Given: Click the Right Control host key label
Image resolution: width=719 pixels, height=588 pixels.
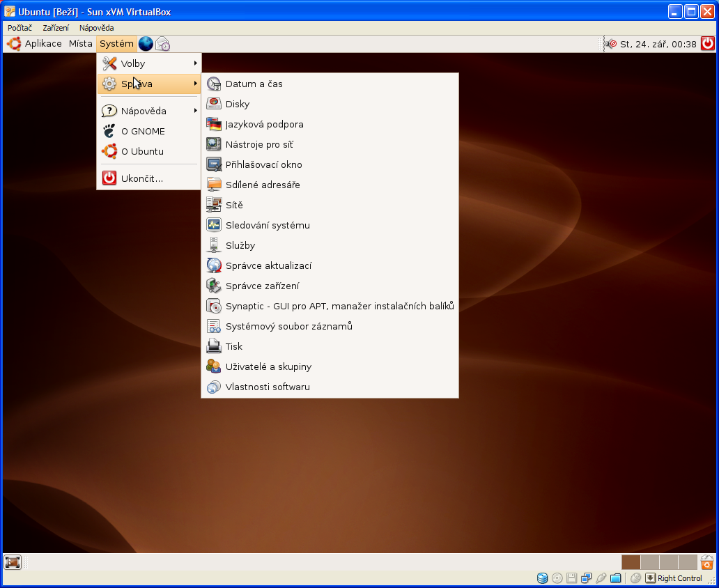Looking at the screenshot, I should click(x=679, y=578).
